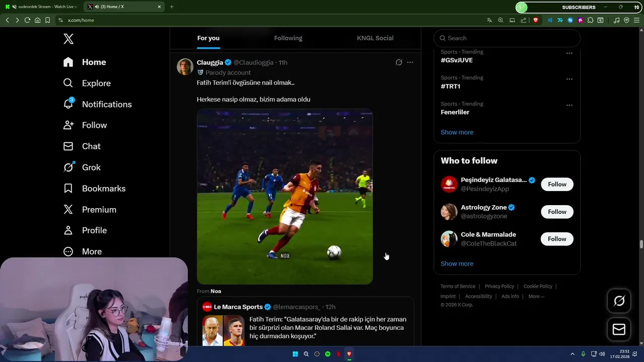The image size is (644, 362).
Task: Open the browser extensions puzzle icon
Action: coord(590,20)
